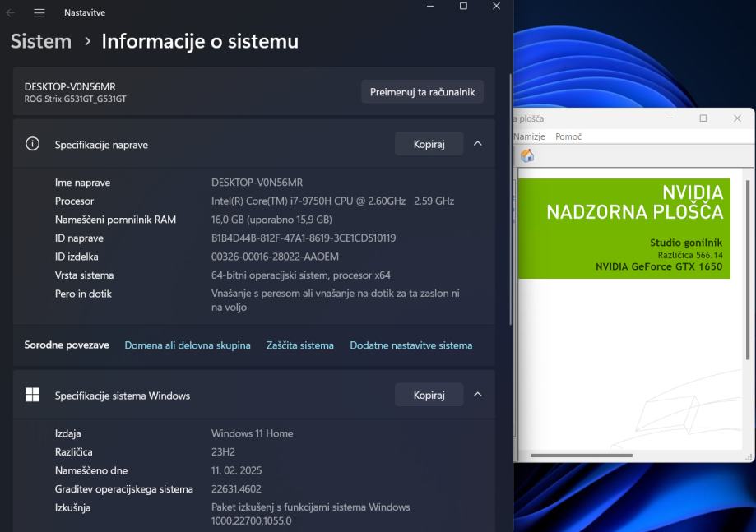Go back using the Settings back arrow

(x=10, y=12)
